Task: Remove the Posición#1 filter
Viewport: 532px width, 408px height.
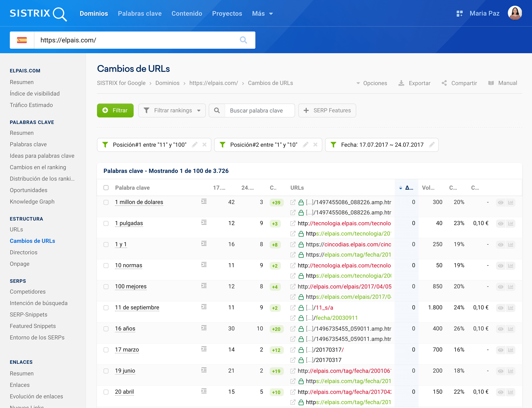Action: [204, 145]
